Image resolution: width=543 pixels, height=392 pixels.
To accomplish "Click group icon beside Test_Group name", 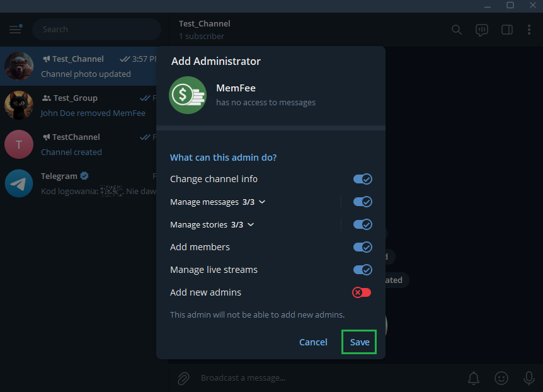I will [47, 98].
